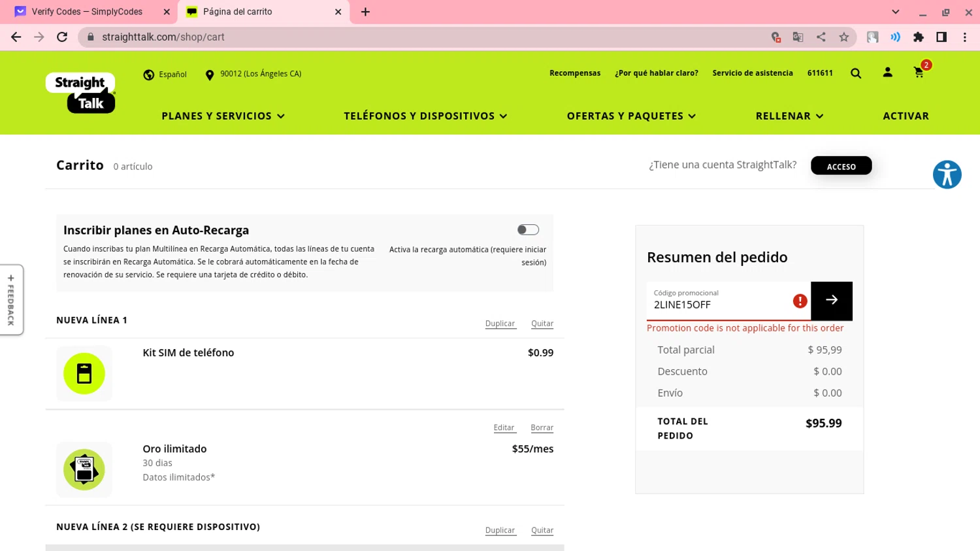This screenshot has width=980, height=551.
Task: Submit promo code with arrow button
Action: click(832, 301)
